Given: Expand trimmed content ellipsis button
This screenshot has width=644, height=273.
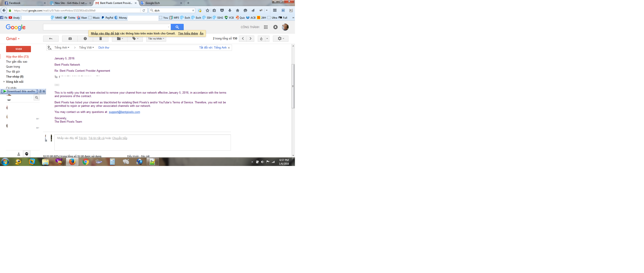Looking at the screenshot, I should (x=57, y=85).
